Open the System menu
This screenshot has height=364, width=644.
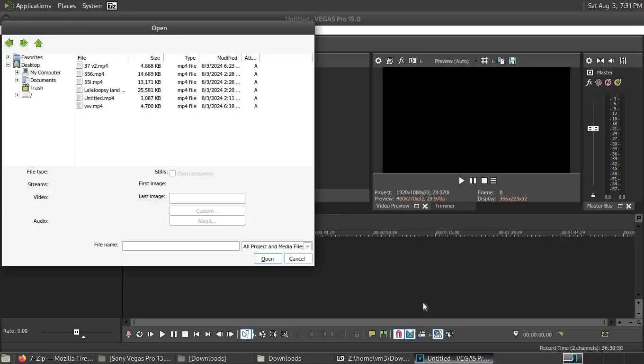click(92, 6)
